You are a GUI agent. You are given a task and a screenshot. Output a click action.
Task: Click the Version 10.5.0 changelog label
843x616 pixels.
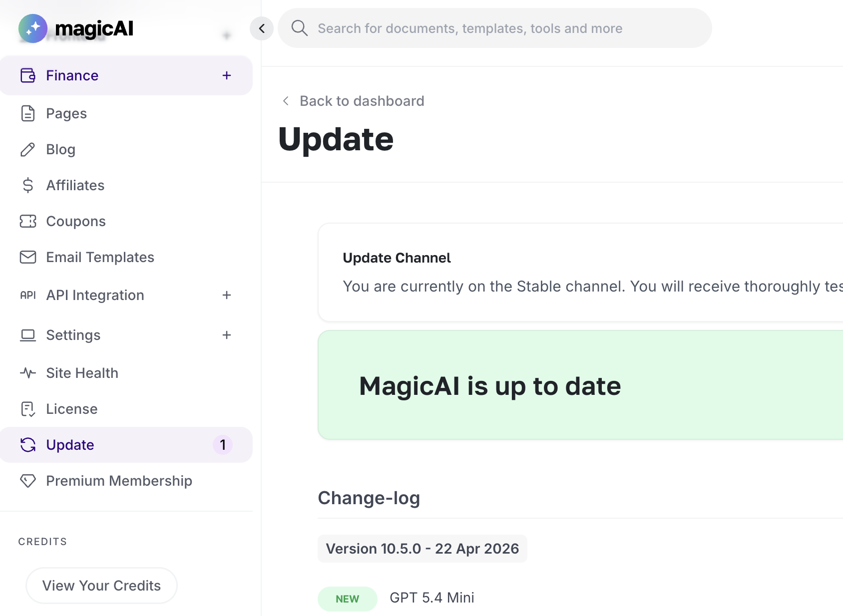click(x=422, y=549)
